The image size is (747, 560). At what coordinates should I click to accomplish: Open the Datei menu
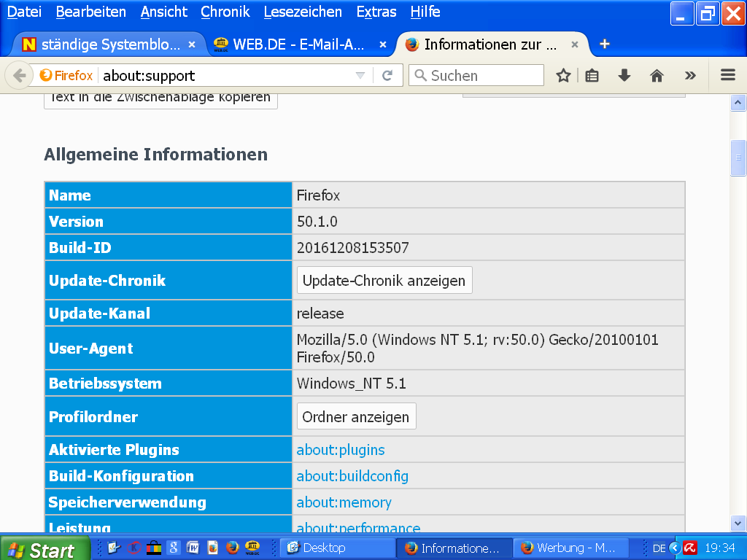(24, 12)
